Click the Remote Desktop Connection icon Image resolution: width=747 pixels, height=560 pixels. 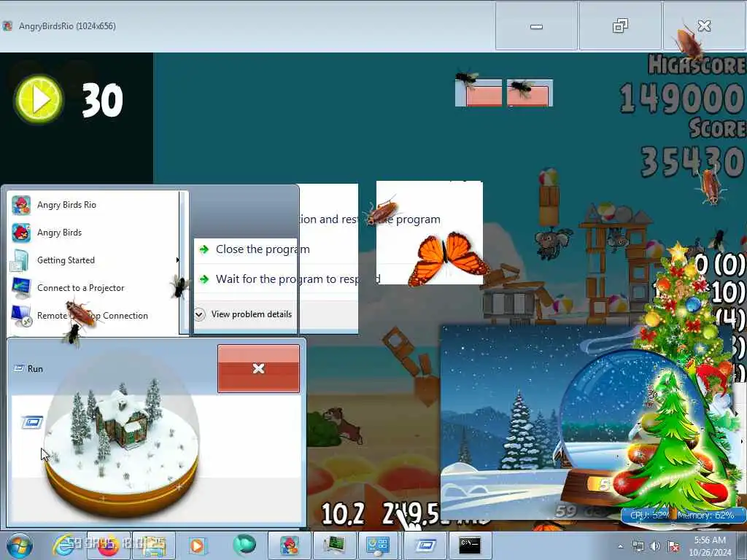[x=21, y=315]
